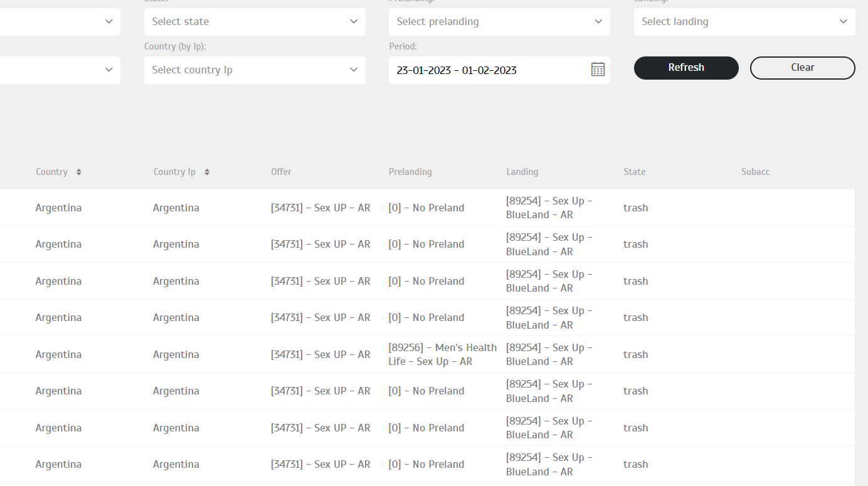Click landing cell in Men's Health row
This screenshot has width=868, height=486.
click(549, 354)
